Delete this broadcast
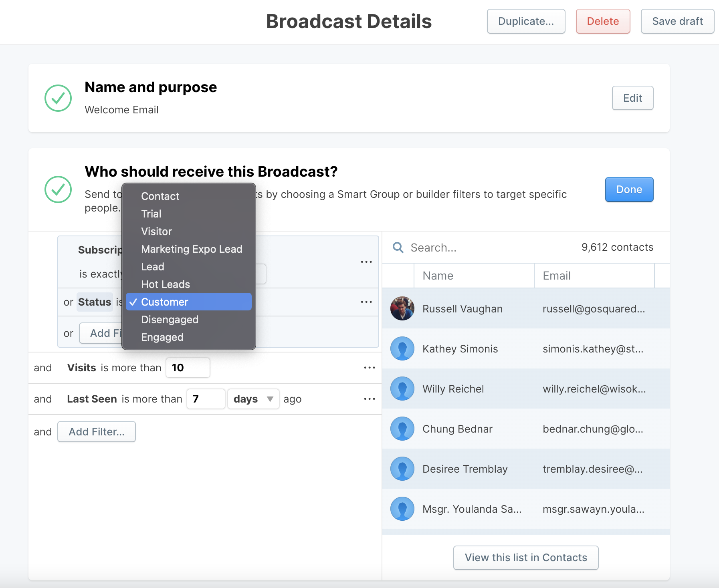This screenshot has width=719, height=588. pos(603,21)
